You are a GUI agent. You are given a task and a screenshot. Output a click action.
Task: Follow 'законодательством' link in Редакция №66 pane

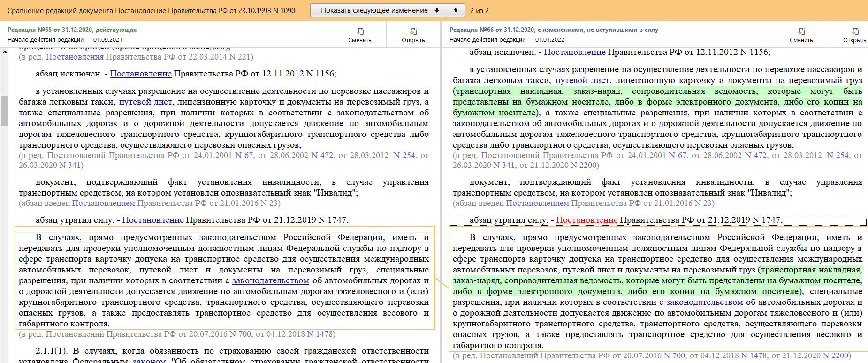click(x=705, y=302)
